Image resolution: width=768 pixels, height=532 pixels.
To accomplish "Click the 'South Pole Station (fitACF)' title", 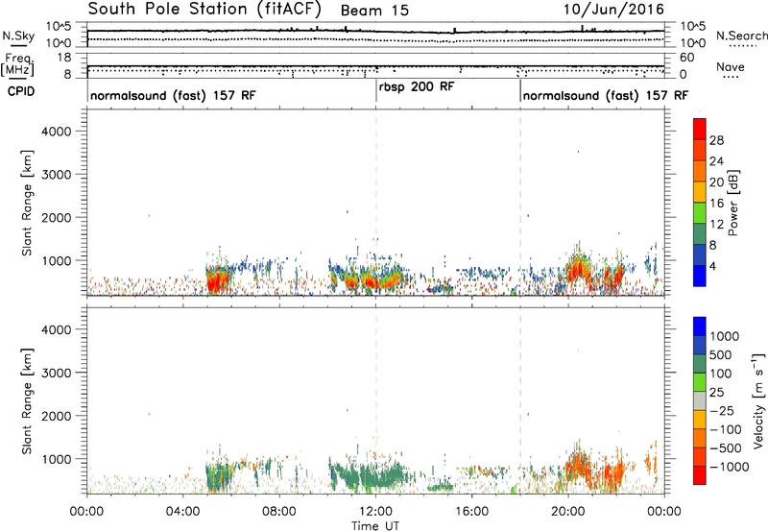I will [x=204, y=9].
